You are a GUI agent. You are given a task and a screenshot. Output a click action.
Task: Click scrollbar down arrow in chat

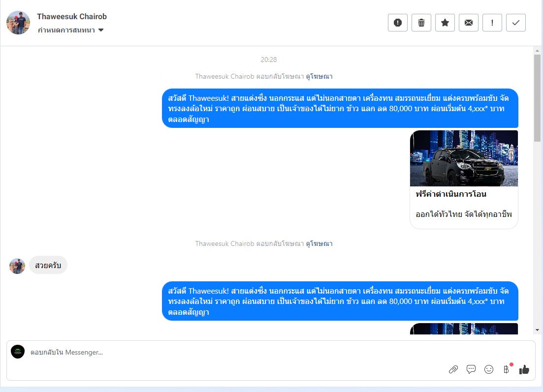[537, 330]
